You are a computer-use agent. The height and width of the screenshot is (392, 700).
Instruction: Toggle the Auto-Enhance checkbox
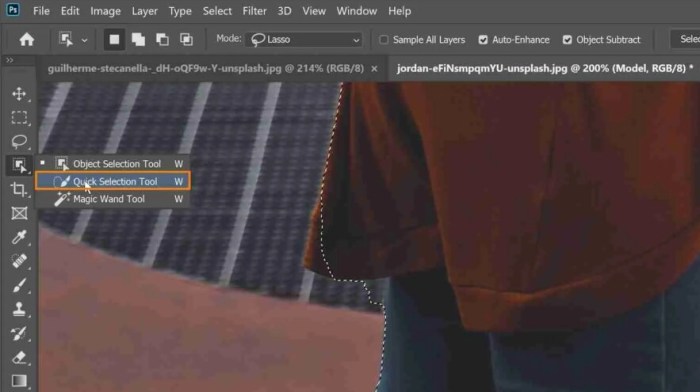(483, 40)
